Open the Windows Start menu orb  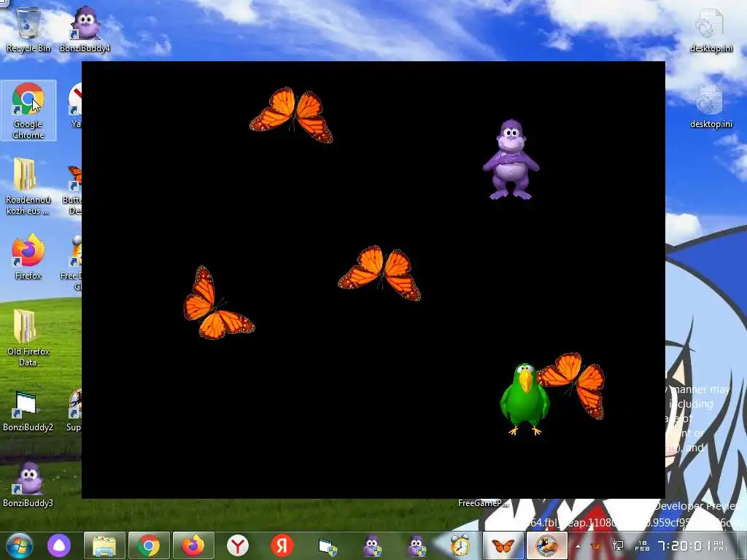point(19,545)
